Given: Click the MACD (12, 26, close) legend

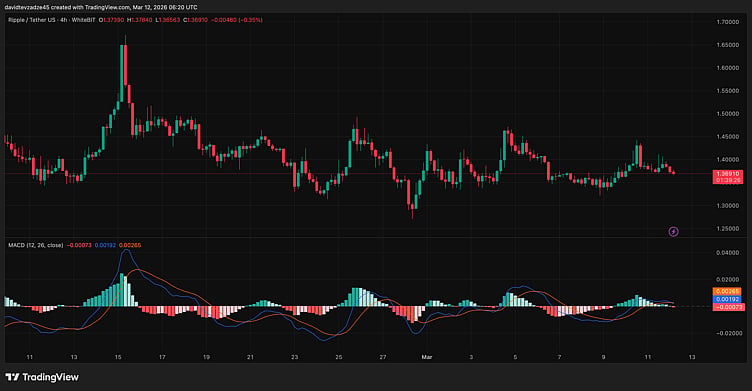Looking at the screenshot, I should coord(35,245).
